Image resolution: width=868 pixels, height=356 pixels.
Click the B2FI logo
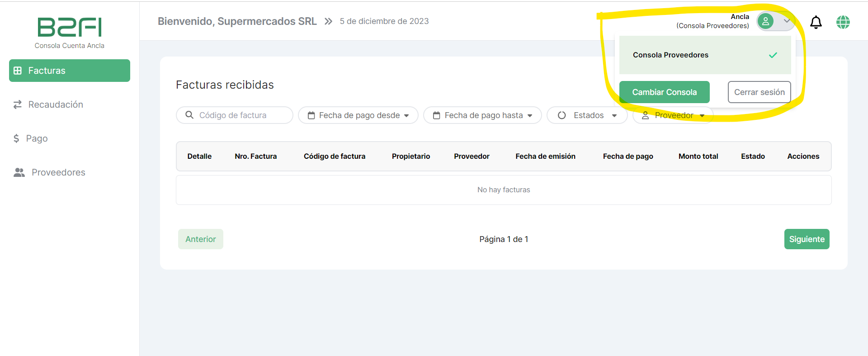70,28
